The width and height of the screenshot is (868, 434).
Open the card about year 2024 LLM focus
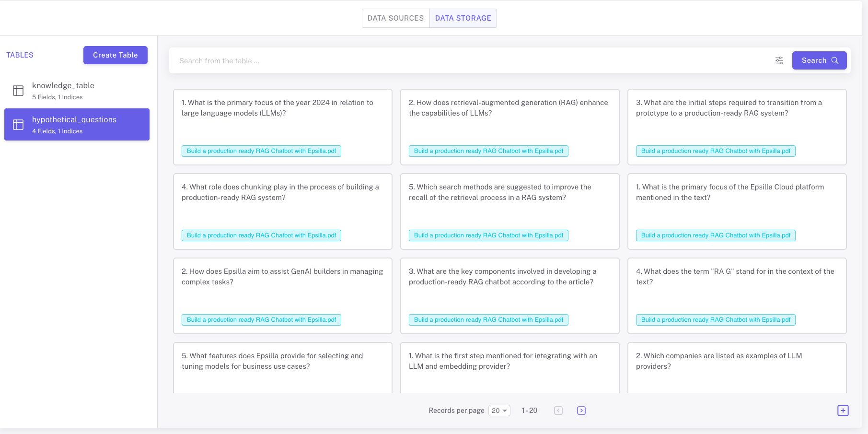(x=282, y=120)
